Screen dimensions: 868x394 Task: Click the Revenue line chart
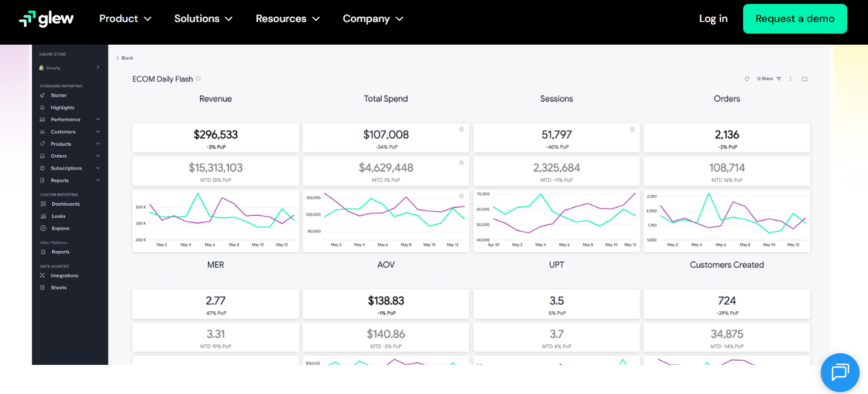pos(216,221)
